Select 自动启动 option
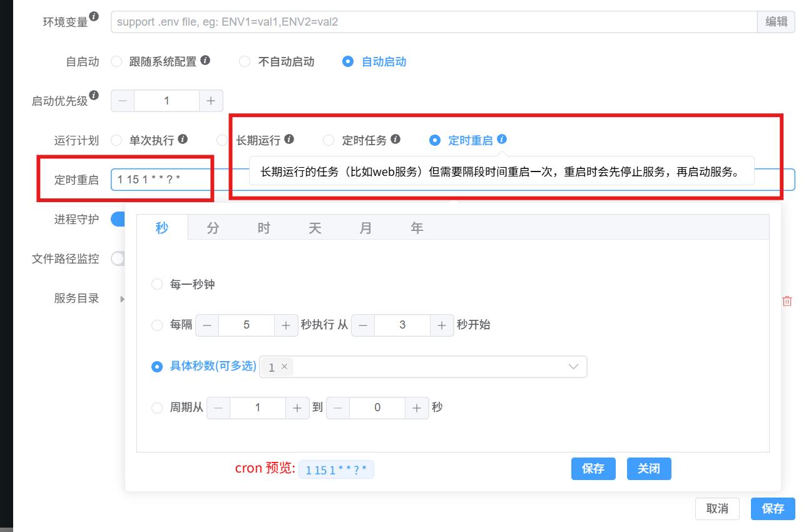The height and width of the screenshot is (532, 811). 348,61
